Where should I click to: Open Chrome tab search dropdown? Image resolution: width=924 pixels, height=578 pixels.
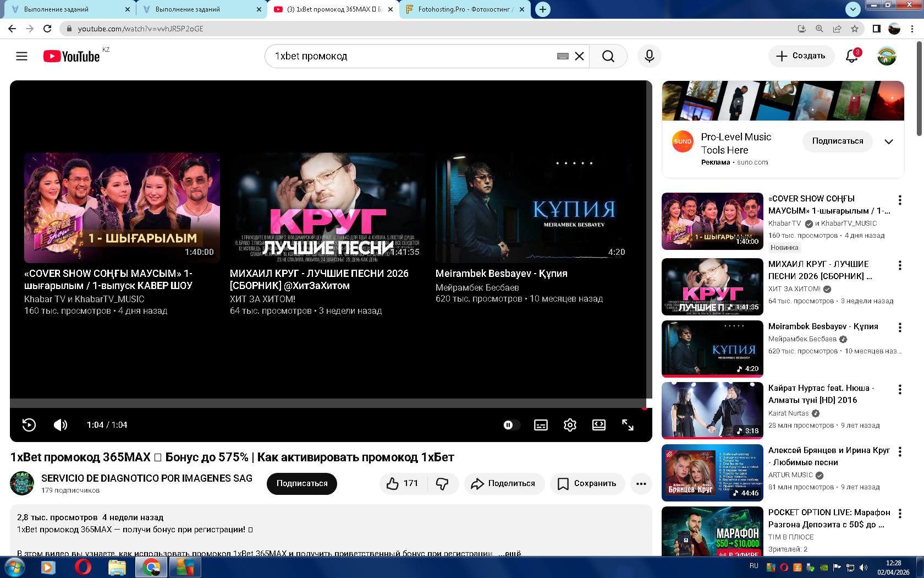(x=853, y=9)
